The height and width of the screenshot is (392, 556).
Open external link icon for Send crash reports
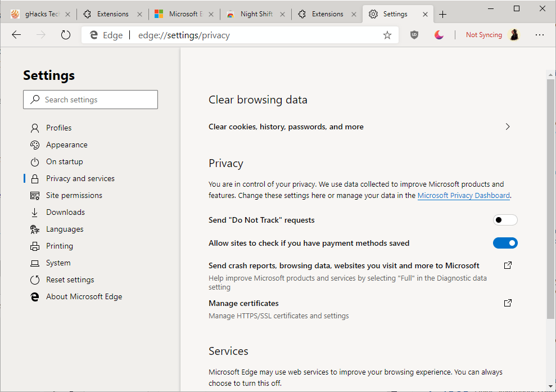508,265
